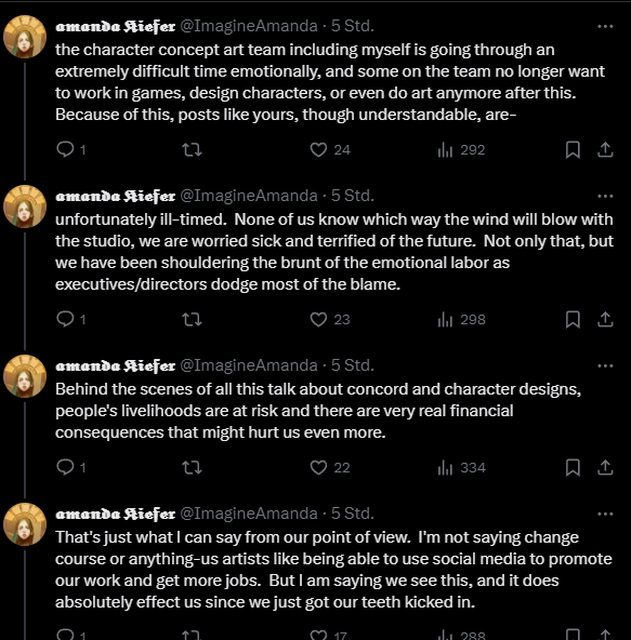Like the tweet with 24 likes
This screenshot has height=640, width=631.
click(x=319, y=150)
